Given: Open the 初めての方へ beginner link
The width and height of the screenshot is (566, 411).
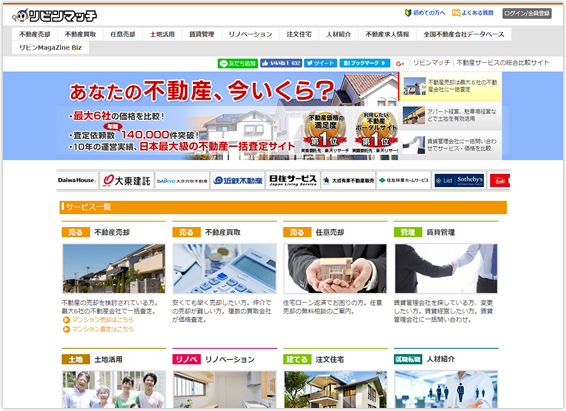Looking at the screenshot, I should (x=425, y=13).
